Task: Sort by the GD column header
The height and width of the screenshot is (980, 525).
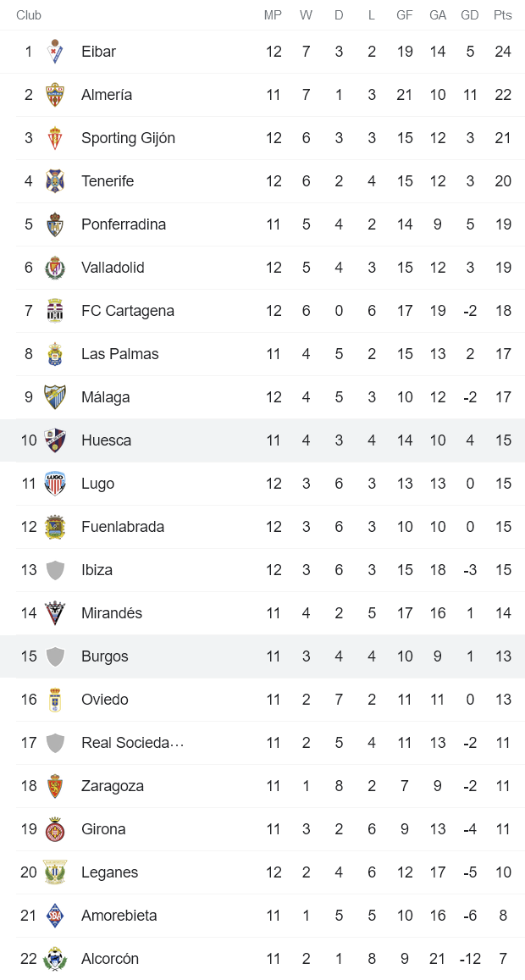Action: click(470, 14)
